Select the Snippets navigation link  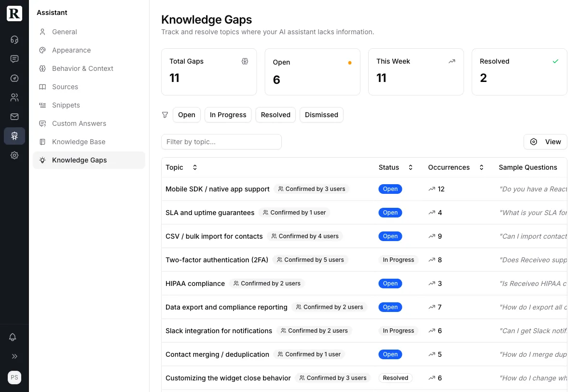pos(66,105)
